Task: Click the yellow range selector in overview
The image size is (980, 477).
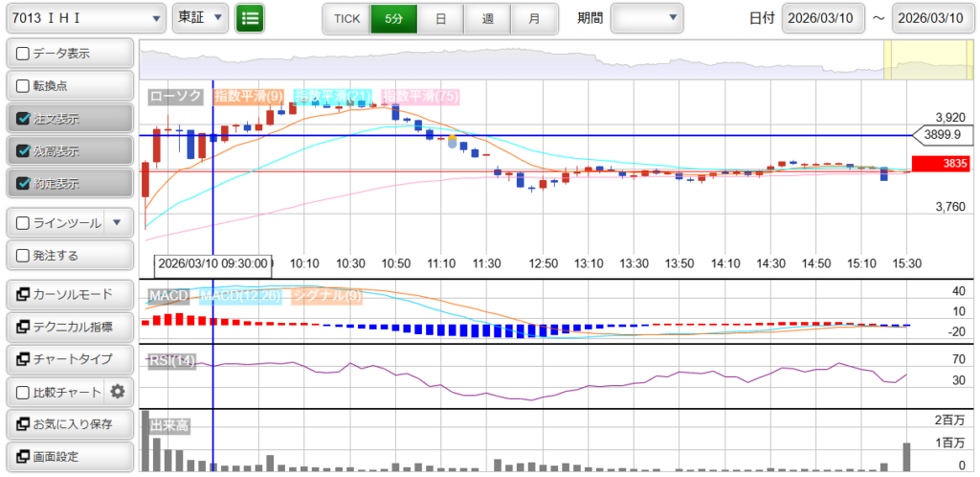Action: (901, 60)
